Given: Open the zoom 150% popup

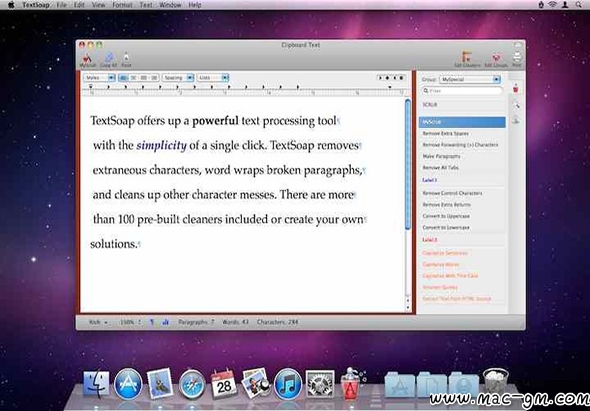Looking at the screenshot, I should click(x=130, y=322).
